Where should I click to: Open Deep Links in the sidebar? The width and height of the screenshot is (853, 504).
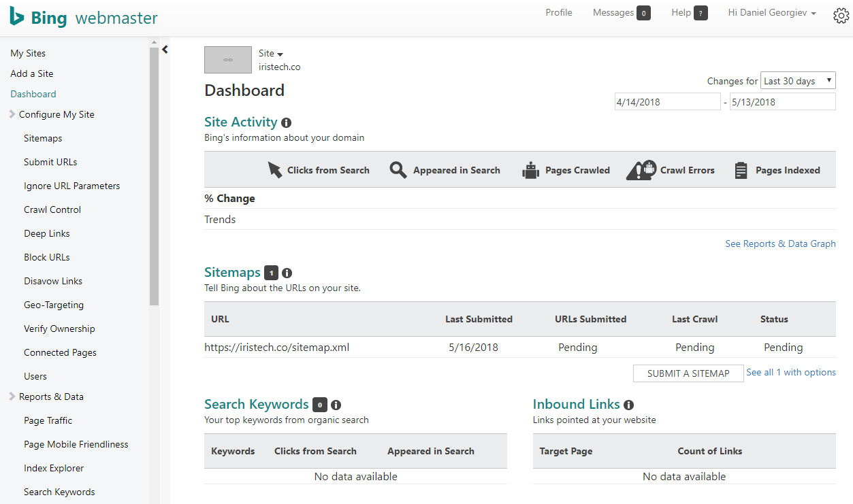click(x=47, y=233)
